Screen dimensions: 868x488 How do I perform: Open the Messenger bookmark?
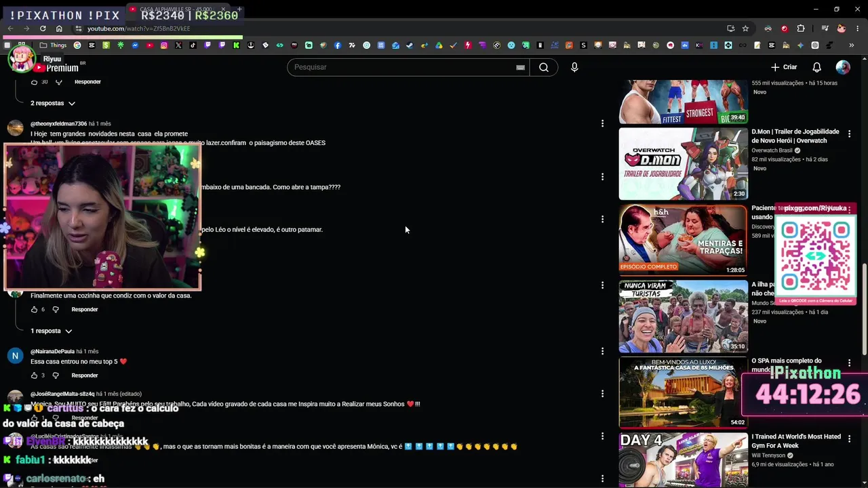tap(135, 45)
